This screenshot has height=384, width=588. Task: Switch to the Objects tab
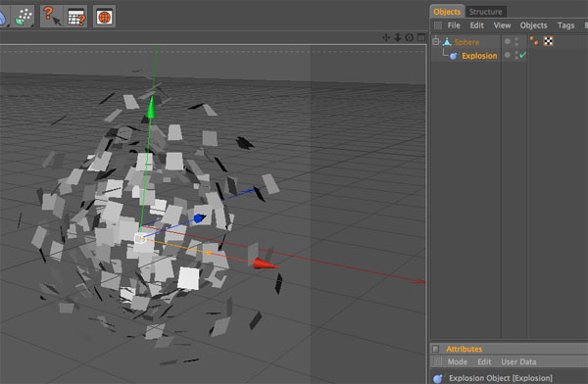(x=447, y=12)
